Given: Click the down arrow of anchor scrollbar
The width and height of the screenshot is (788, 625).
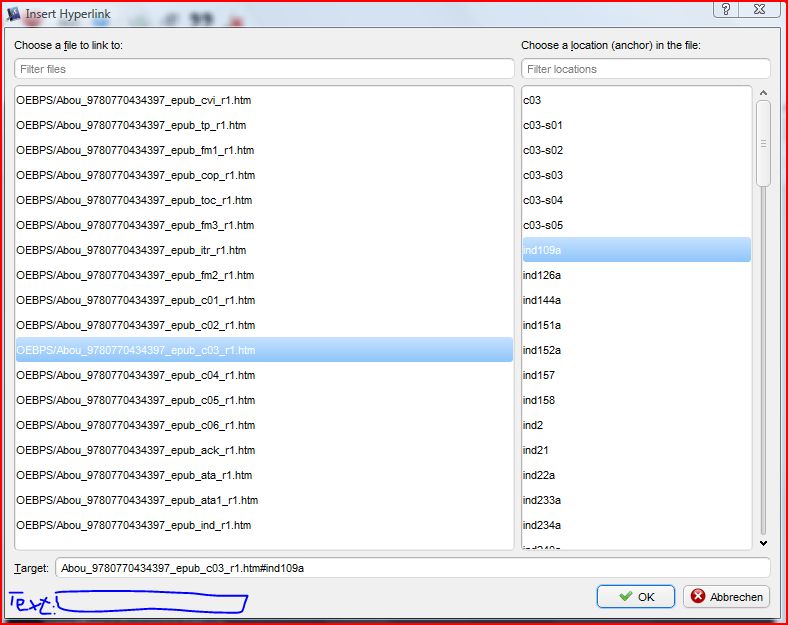Looking at the screenshot, I should (763, 543).
